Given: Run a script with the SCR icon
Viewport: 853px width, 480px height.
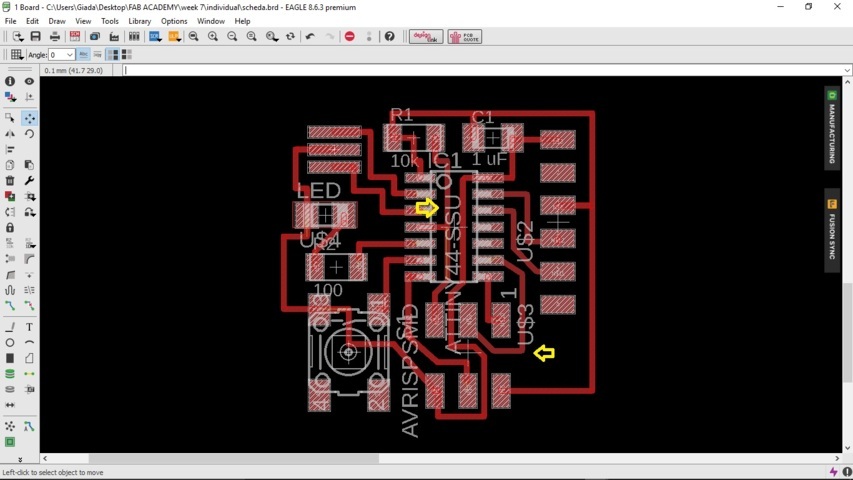Looking at the screenshot, I should pos(155,36).
